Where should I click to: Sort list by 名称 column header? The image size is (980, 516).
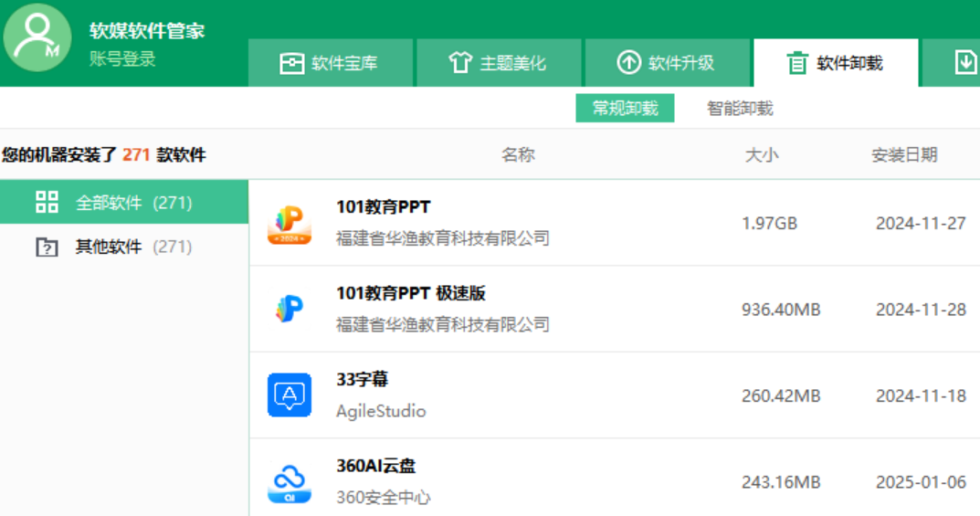point(518,155)
